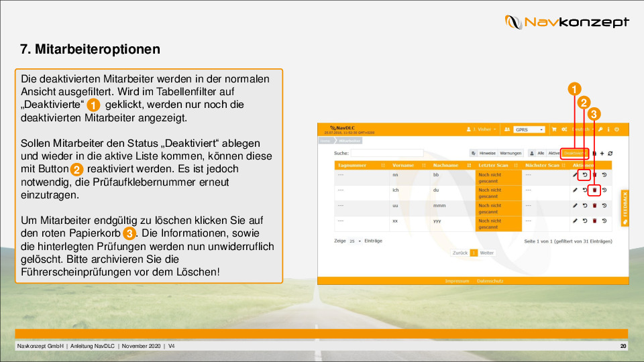Screen dimensions: 644x362
Task: Show only Deaktivierte employees
Action: pos(575,153)
